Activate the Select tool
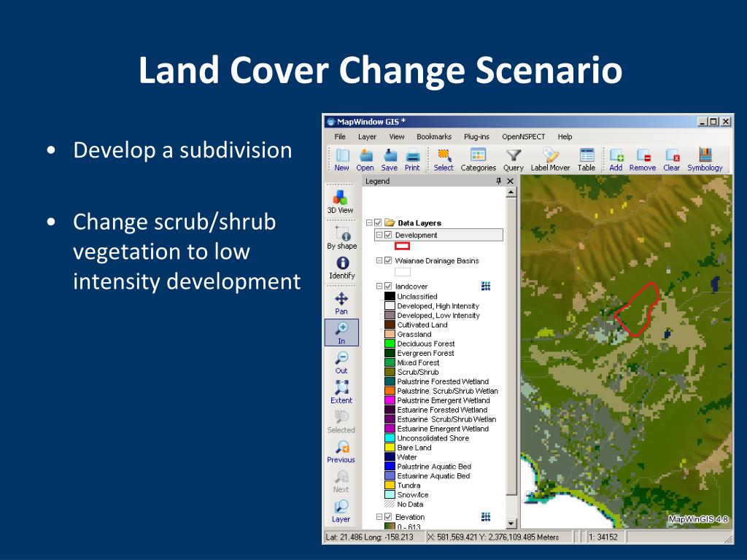Viewport: 747px width, 560px height. pos(444,160)
